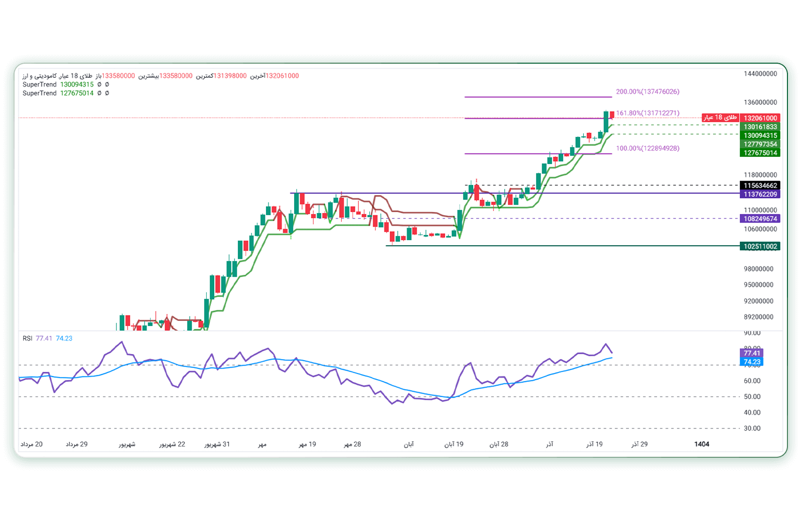
Task: Select the purple 113762209 price tag
Action: [x=760, y=195]
